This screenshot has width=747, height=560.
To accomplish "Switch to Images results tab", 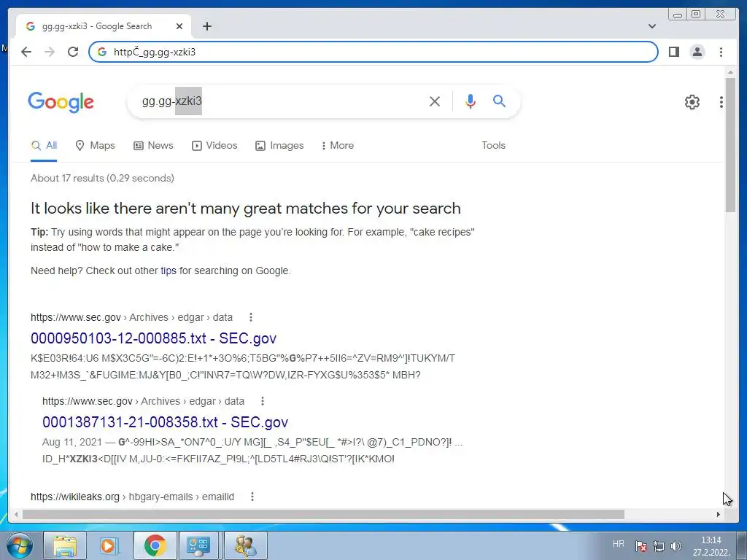I will tap(279, 146).
